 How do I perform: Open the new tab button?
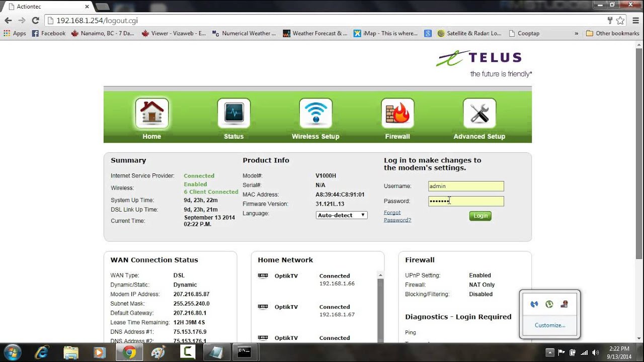pyautogui.click(x=102, y=7)
